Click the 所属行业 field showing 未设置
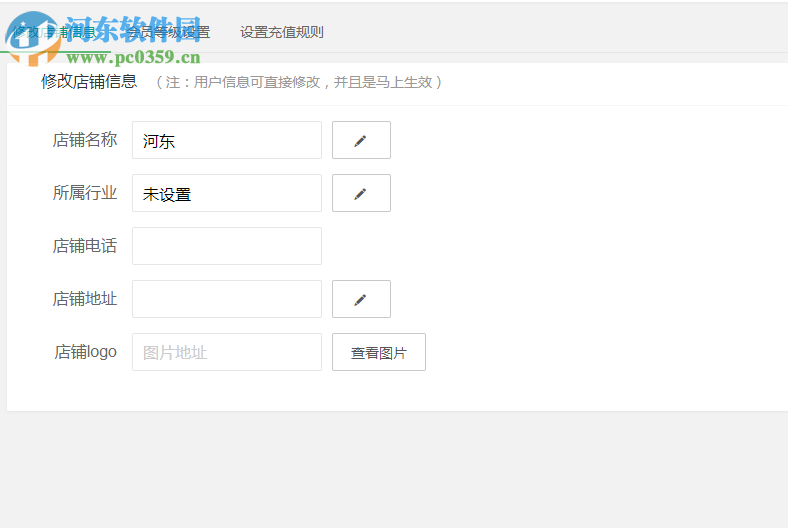The image size is (788, 528). [x=227, y=193]
